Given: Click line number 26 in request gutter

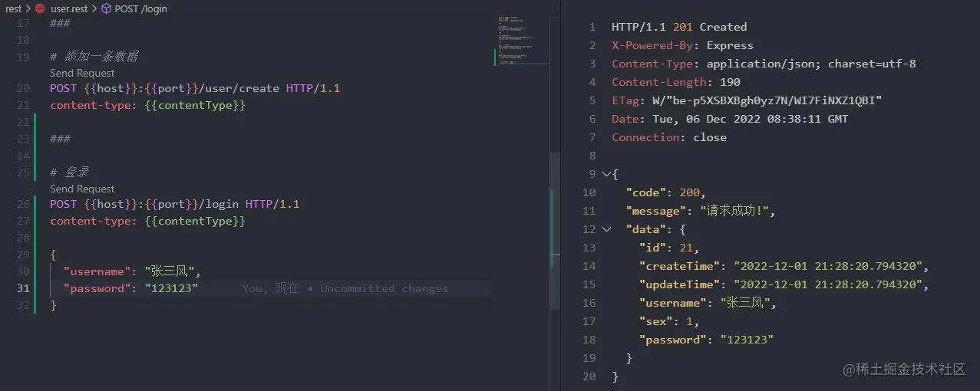Looking at the screenshot, I should tap(22, 204).
